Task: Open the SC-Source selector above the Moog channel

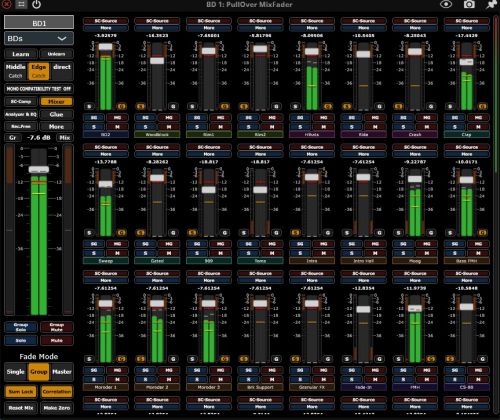Action: [415, 147]
